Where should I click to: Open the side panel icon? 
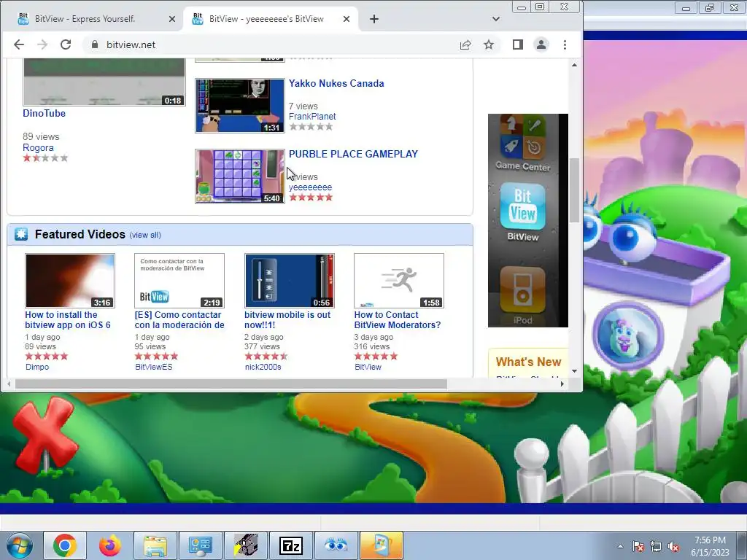point(518,44)
